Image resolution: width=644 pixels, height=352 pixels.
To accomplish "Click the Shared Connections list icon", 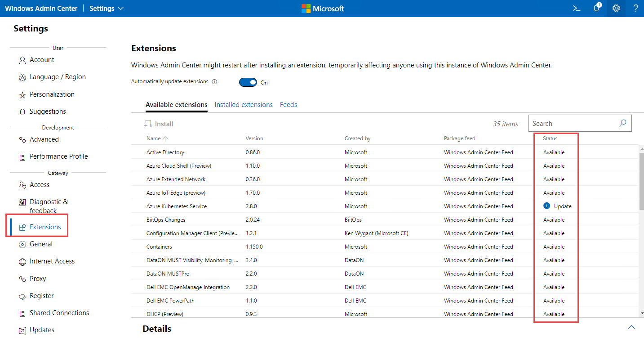I will [22, 313].
